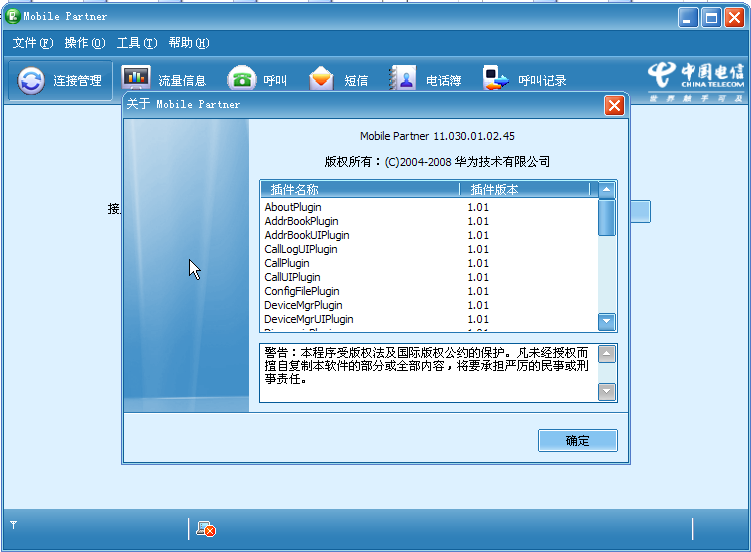Select CallLogUIPlugin row

tap(430, 249)
